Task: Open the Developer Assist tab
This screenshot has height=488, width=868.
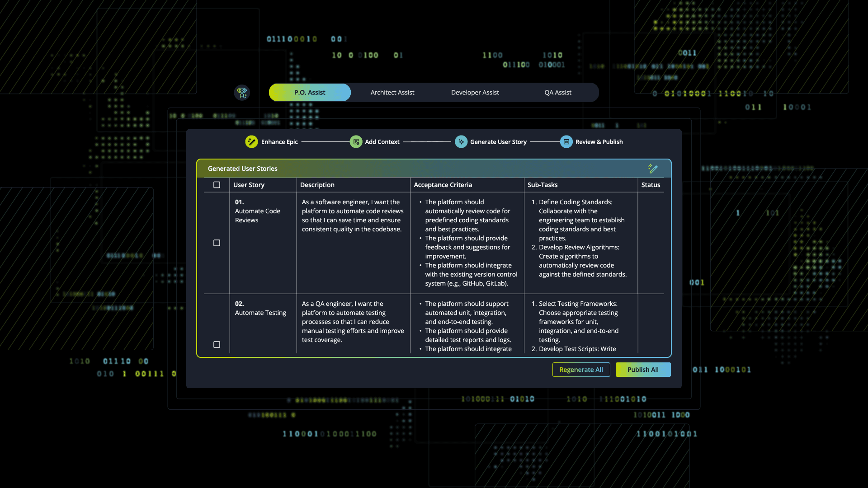Action: 475,93
